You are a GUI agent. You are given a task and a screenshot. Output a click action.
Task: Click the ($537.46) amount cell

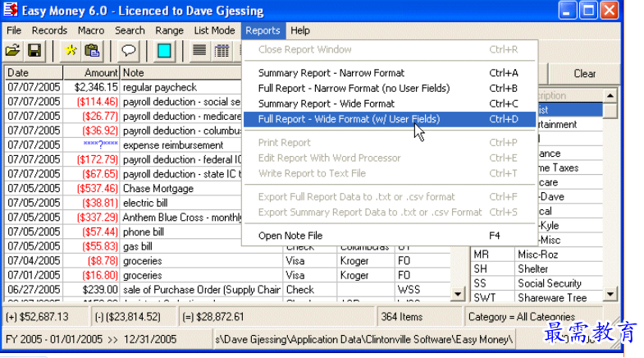click(91, 188)
